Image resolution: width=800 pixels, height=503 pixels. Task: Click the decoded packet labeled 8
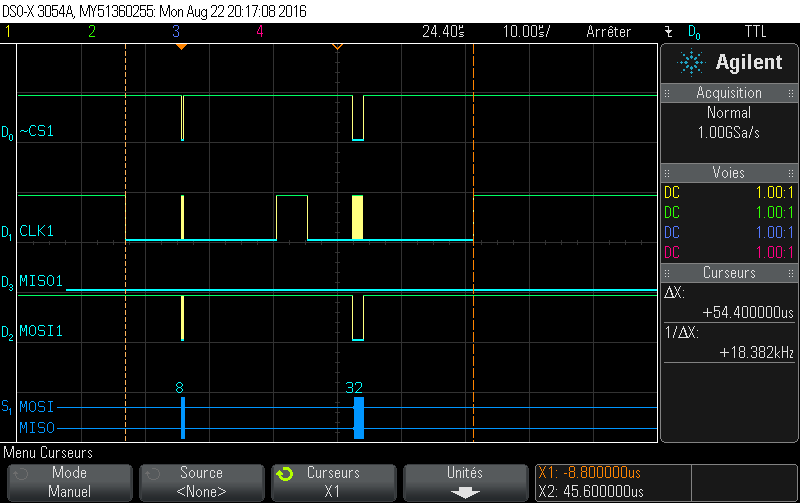[183, 418]
